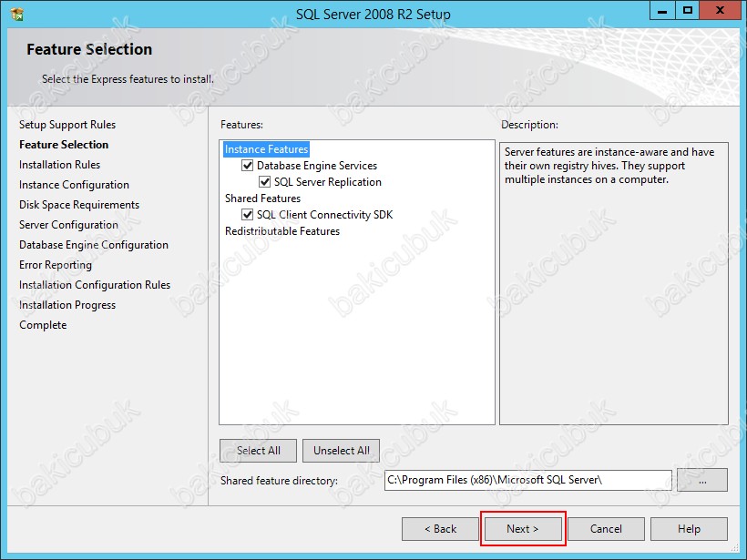
Task: Click the Server Configuration step
Action: (68, 225)
